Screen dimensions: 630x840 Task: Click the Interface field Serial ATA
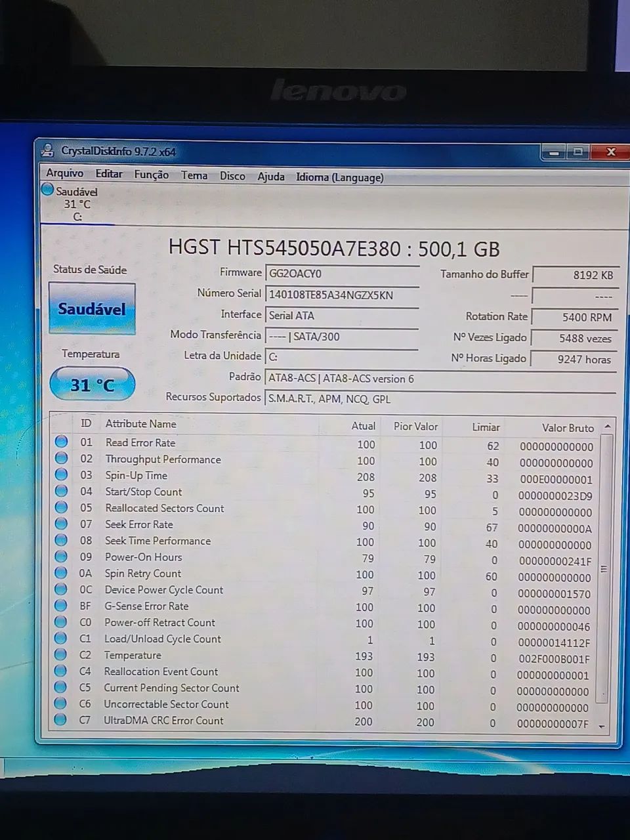click(x=341, y=316)
